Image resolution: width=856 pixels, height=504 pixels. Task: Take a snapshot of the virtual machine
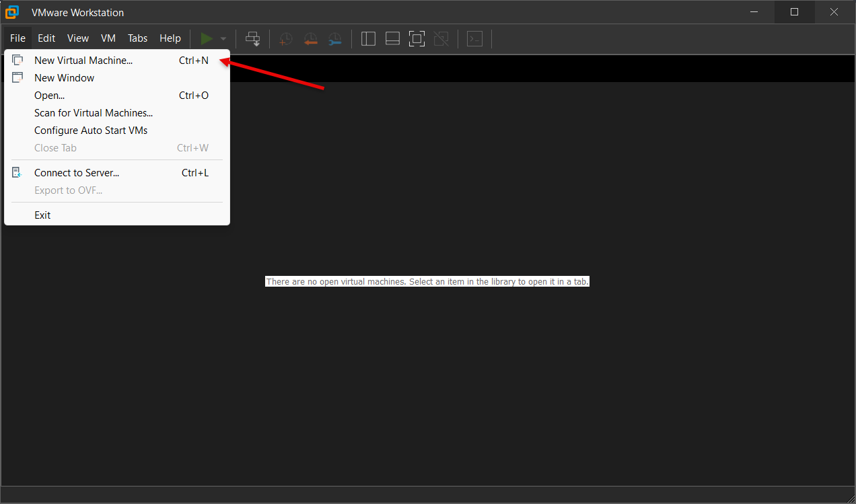[285, 38]
